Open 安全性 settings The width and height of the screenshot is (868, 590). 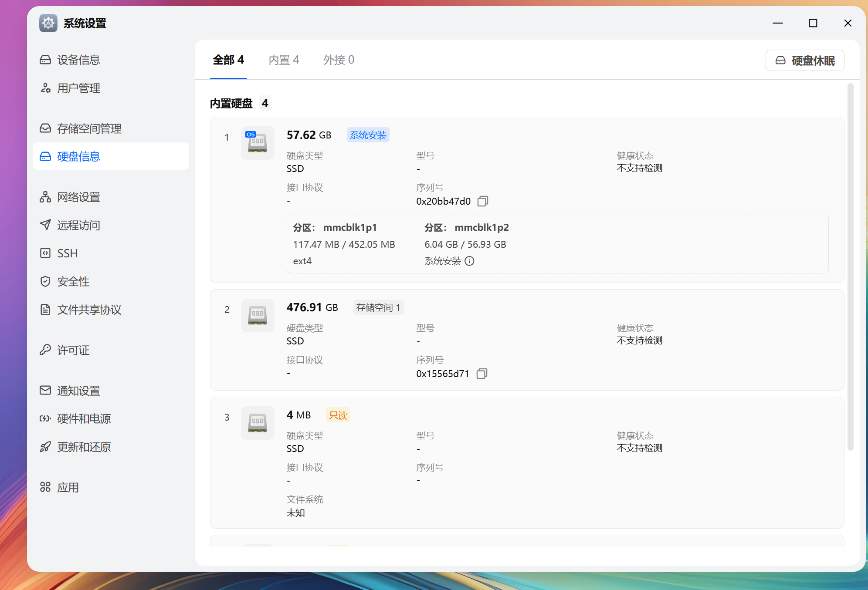click(73, 281)
